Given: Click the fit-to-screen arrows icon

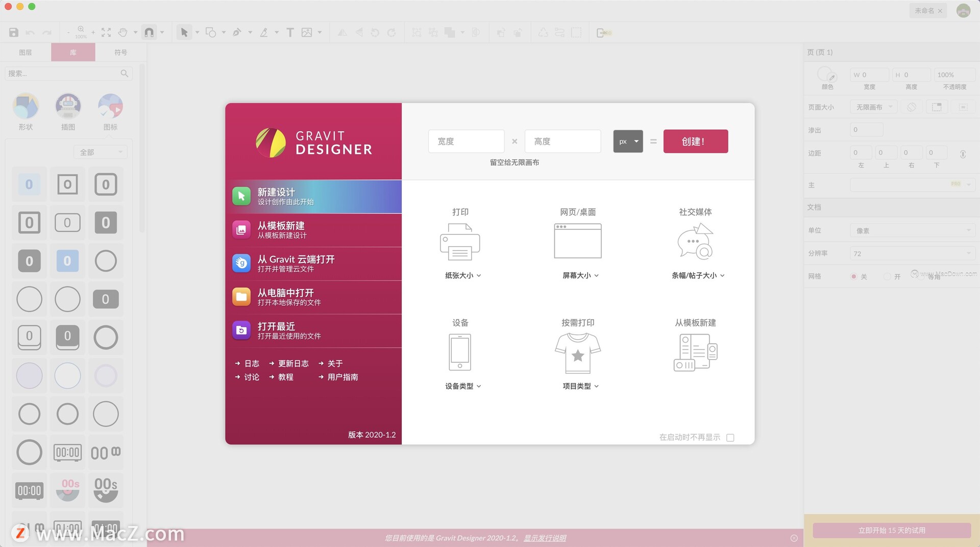Looking at the screenshot, I should pos(106,33).
